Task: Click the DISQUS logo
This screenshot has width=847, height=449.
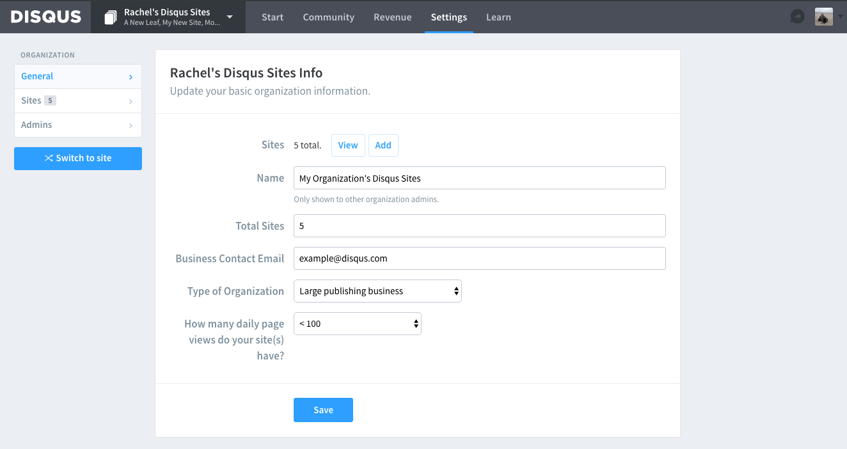Action: click(46, 17)
